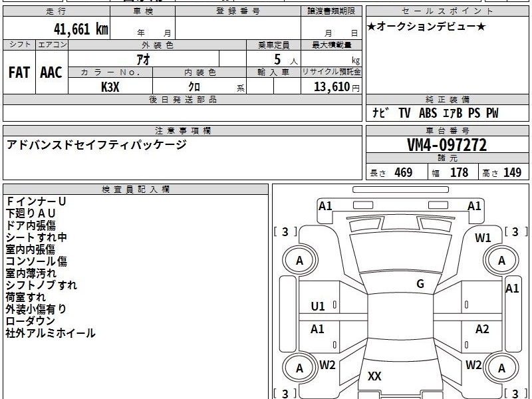Click the PW power window entry
This screenshot has width=532, height=399.
click(492, 112)
